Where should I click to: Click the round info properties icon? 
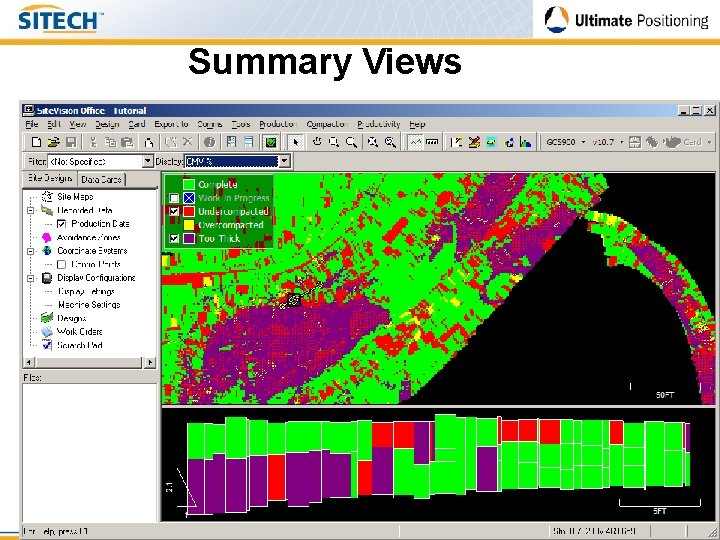coord(209,142)
